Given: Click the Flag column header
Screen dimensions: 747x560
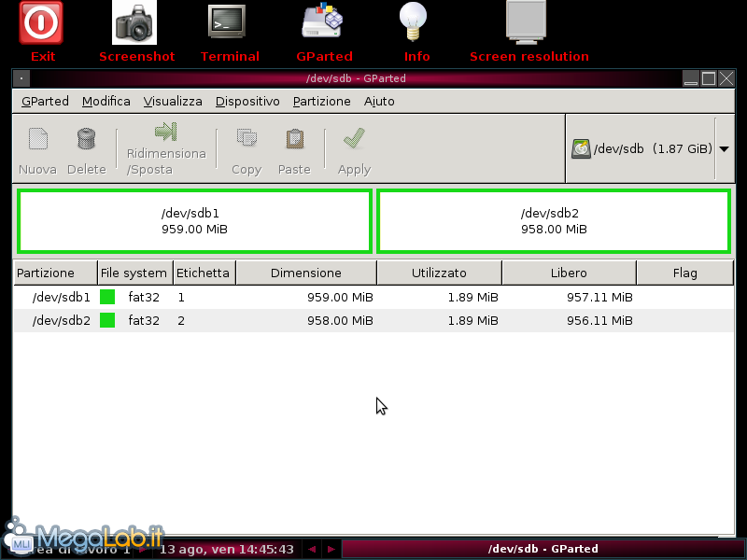Looking at the screenshot, I should [685, 273].
